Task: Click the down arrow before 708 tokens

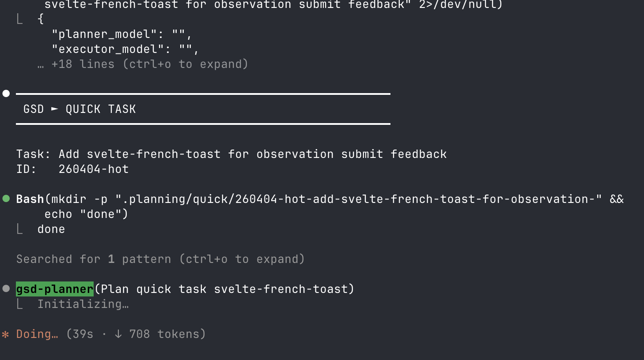Action: (x=118, y=334)
